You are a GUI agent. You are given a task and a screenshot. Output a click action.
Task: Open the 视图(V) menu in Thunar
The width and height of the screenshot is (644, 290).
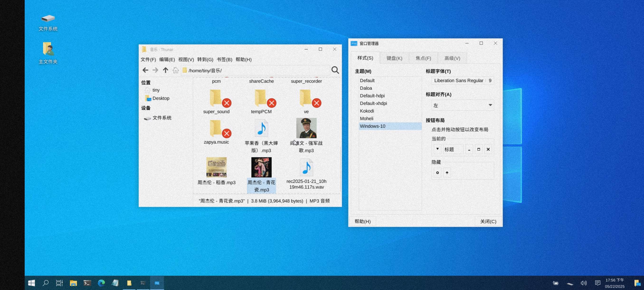coord(186,60)
